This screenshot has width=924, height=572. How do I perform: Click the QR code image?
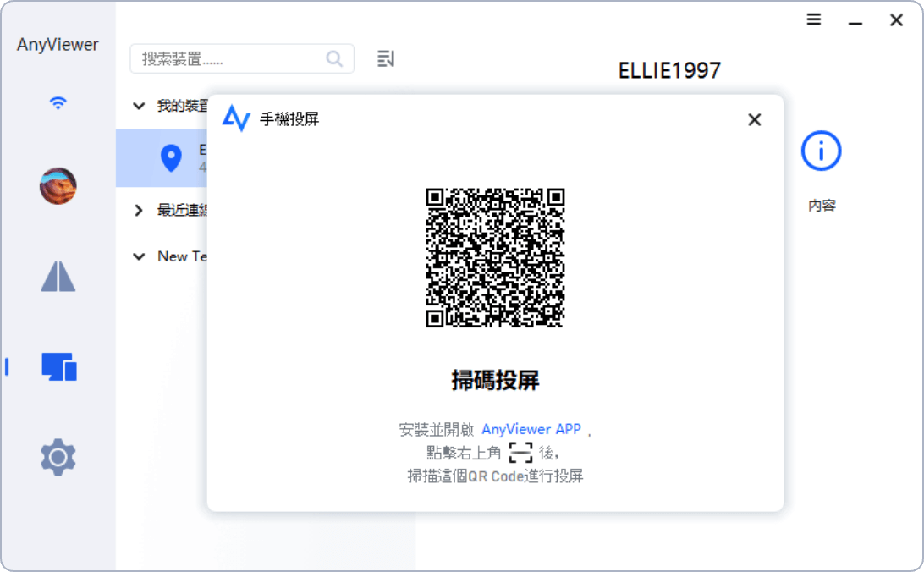pos(495,258)
